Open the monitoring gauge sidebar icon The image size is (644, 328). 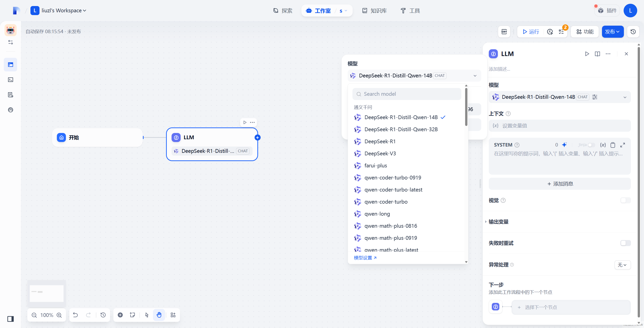point(11,110)
